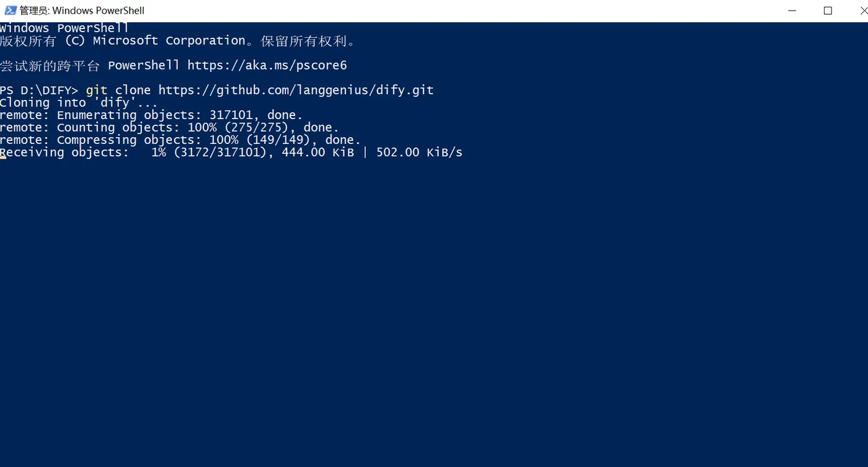Click the yellow 'git' command word
The width and height of the screenshot is (868, 467).
click(97, 90)
